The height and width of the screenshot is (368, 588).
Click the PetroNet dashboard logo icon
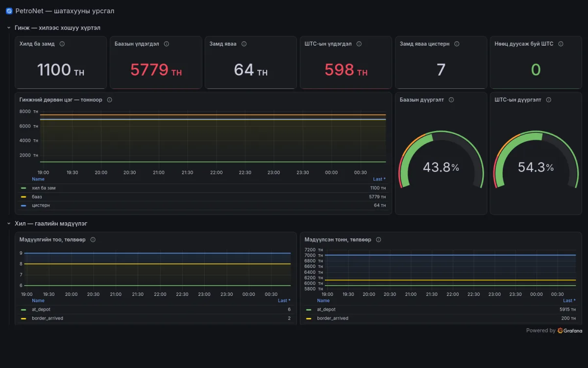pos(9,11)
